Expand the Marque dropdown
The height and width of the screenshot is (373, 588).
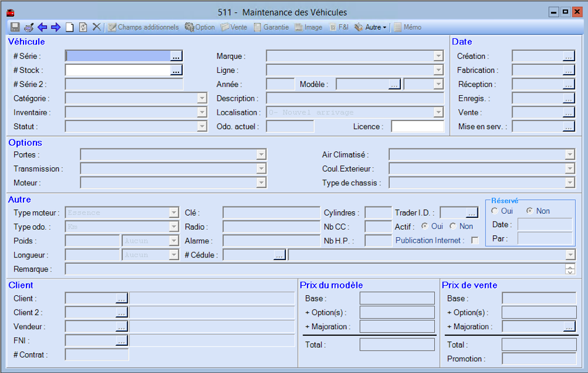[439, 56]
